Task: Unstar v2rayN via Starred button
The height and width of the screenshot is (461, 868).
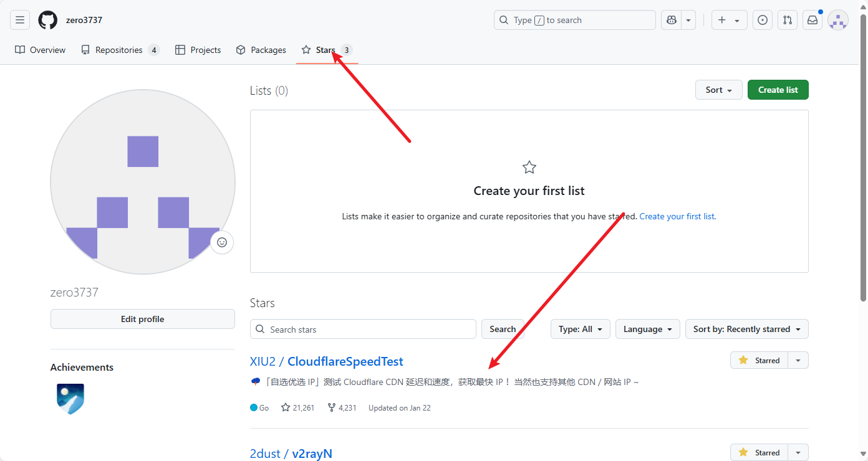Action: [759, 452]
